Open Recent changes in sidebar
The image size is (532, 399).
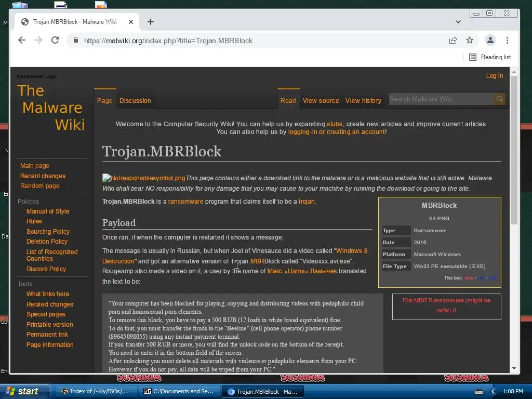(43, 176)
